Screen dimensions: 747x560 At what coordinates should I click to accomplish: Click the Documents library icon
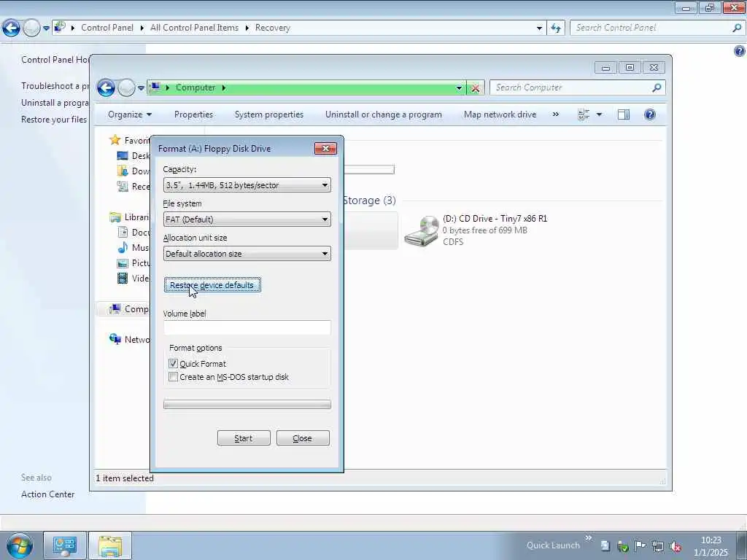pos(123,233)
